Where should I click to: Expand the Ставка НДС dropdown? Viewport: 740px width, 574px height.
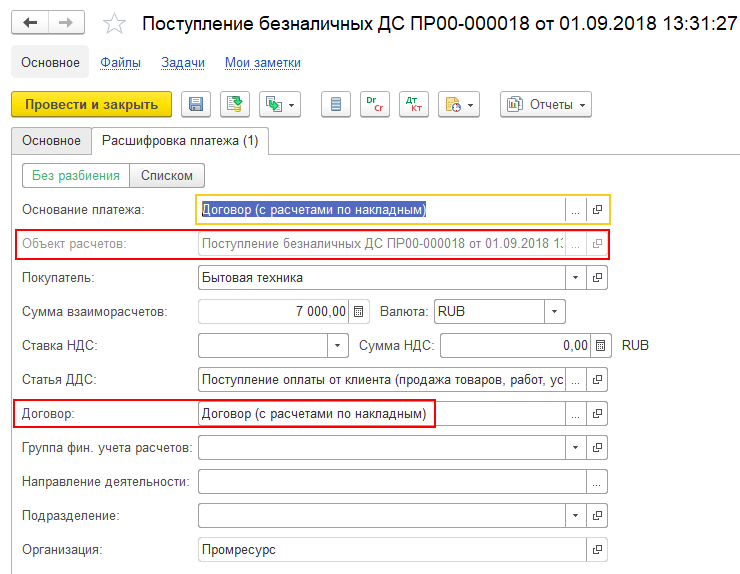(337, 346)
